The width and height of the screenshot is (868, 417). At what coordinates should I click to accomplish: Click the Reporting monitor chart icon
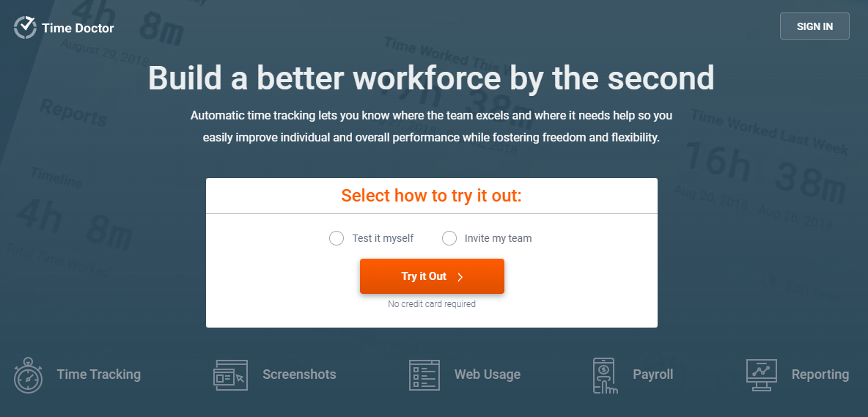(x=761, y=375)
